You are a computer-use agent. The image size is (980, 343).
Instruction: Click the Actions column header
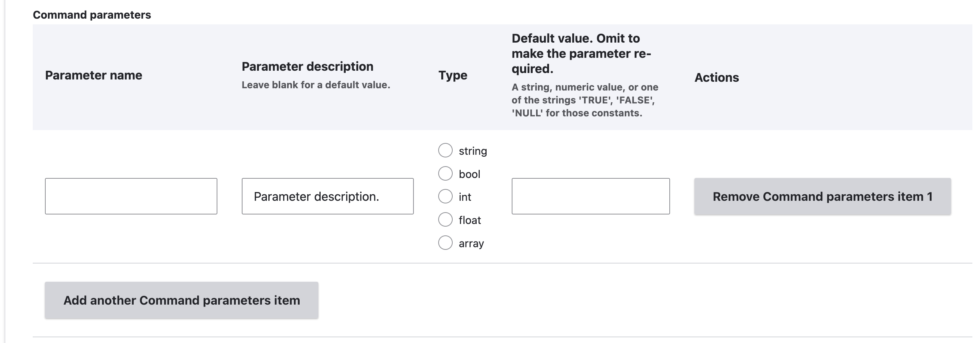click(717, 77)
